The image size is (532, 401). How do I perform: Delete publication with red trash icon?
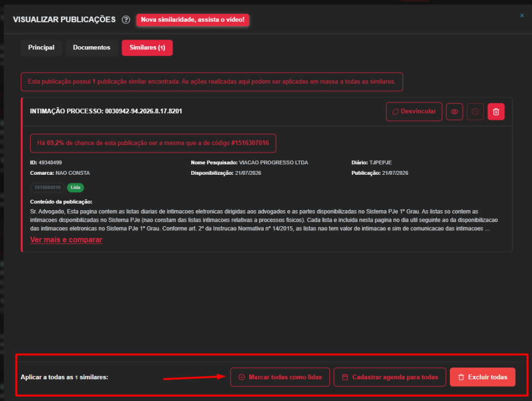point(496,112)
